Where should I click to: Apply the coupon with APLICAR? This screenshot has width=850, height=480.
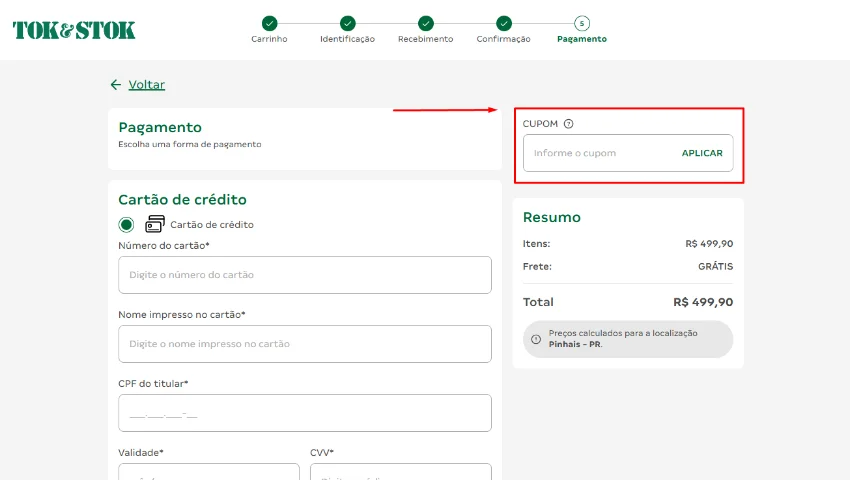pos(702,153)
